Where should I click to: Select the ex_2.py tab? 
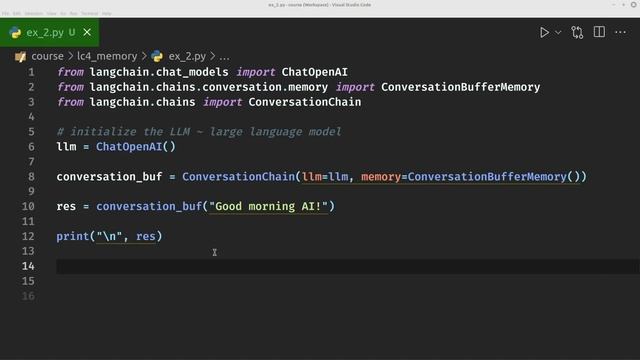[49, 32]
